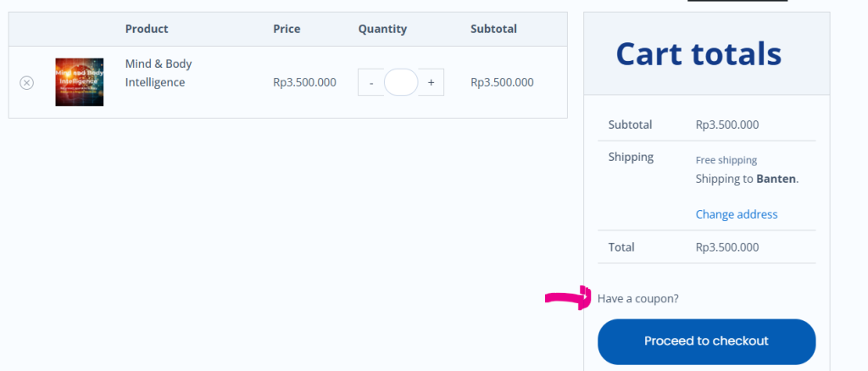This screenshot has width=868, height=371.
Task: Open the Mind & Body Intelligence product link
Action: 159,73
